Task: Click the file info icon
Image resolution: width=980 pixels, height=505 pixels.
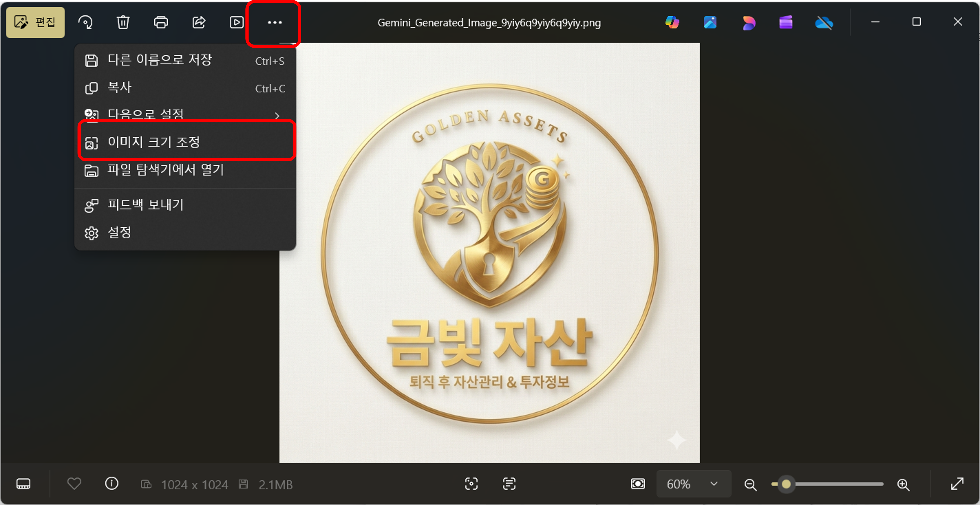Action: coord(111,484)
